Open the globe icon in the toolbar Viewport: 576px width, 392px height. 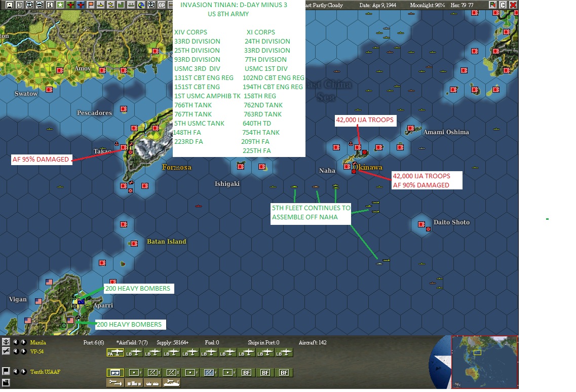(141, 5)
